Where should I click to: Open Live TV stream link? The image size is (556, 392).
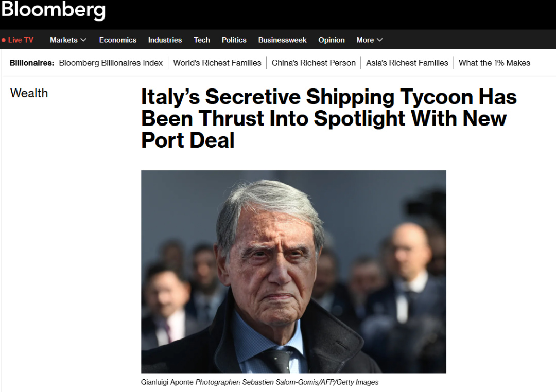21,40
